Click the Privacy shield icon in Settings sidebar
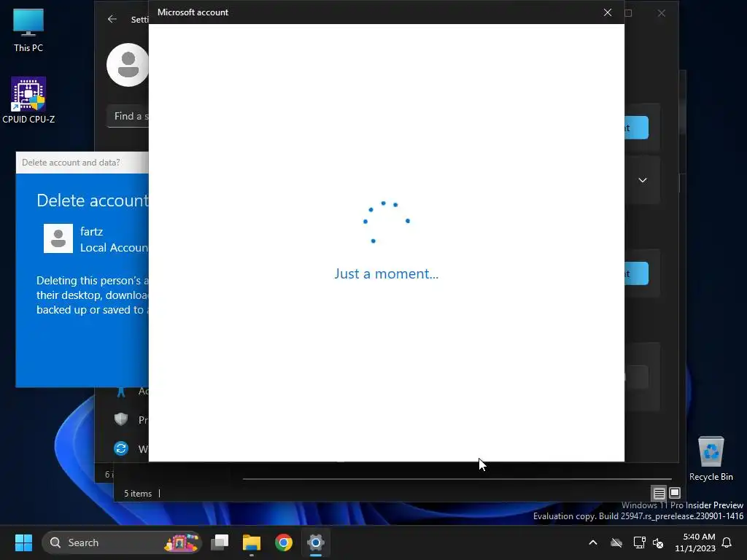The image size is (747, 560). [121, 419]
